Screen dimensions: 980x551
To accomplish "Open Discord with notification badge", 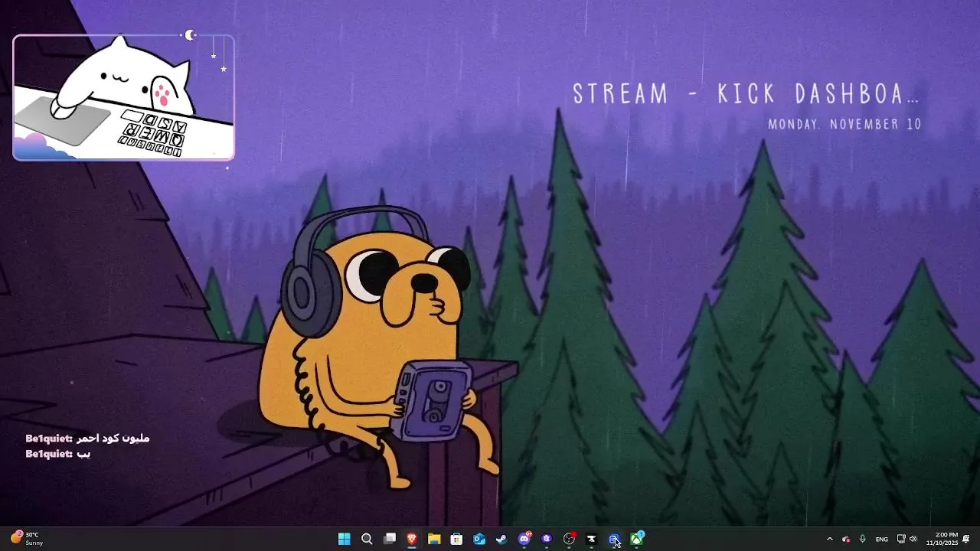I will click(x=524, y=539).
